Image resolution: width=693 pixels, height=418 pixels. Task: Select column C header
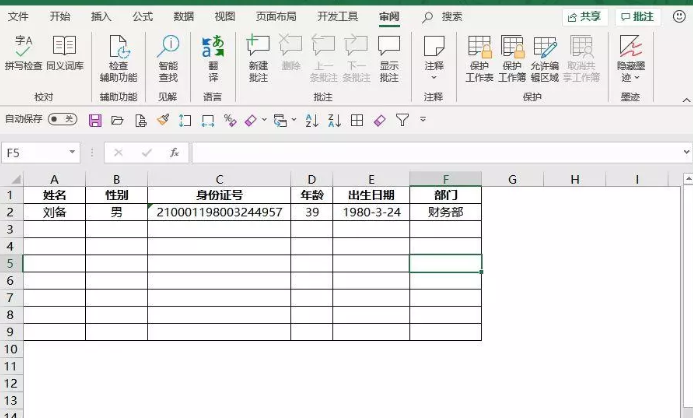point(219,179)
